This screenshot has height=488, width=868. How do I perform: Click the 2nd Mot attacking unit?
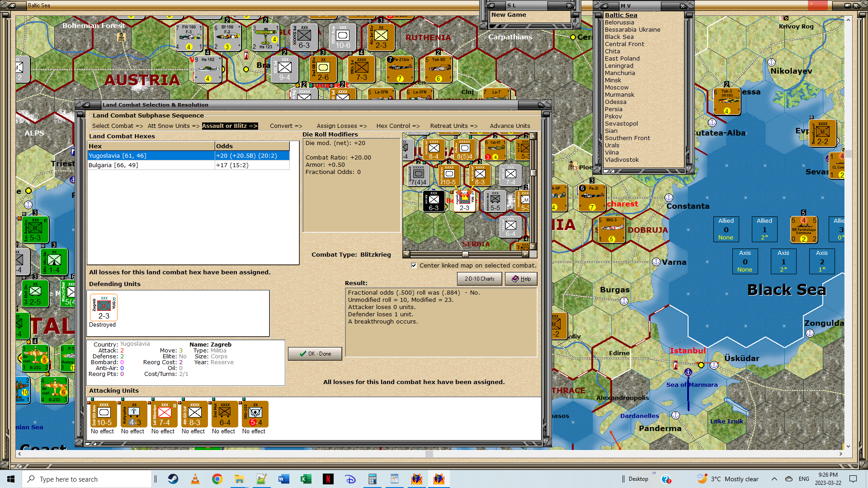click(225, 414)
